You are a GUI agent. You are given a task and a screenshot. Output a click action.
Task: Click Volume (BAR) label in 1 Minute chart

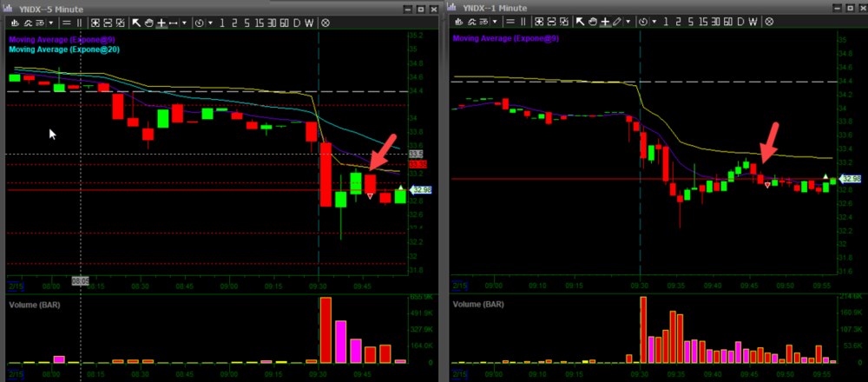point(481,306)
